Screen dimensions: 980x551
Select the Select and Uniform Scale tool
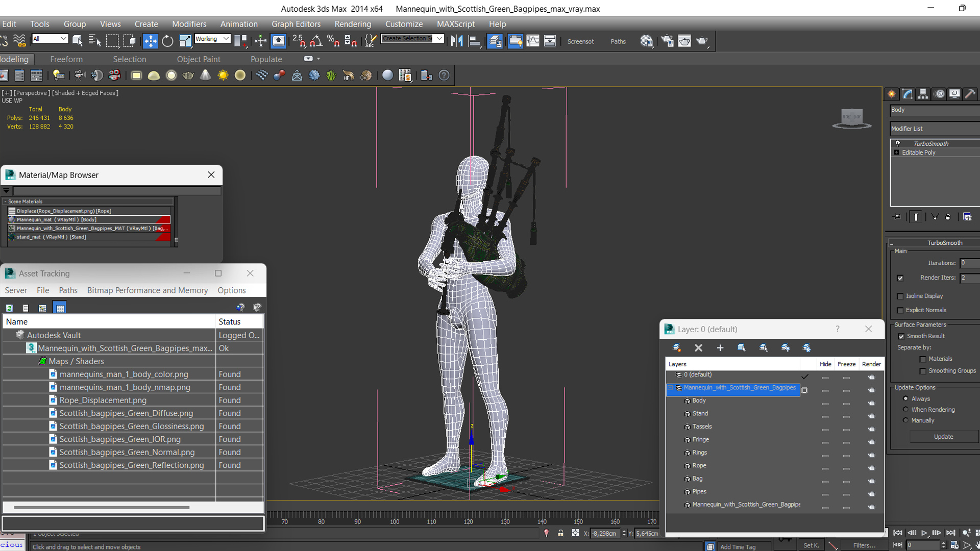point(185,41)
